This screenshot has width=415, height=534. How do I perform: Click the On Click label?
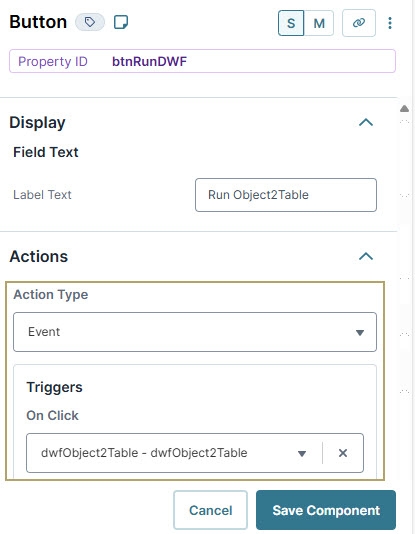[52, 415]
